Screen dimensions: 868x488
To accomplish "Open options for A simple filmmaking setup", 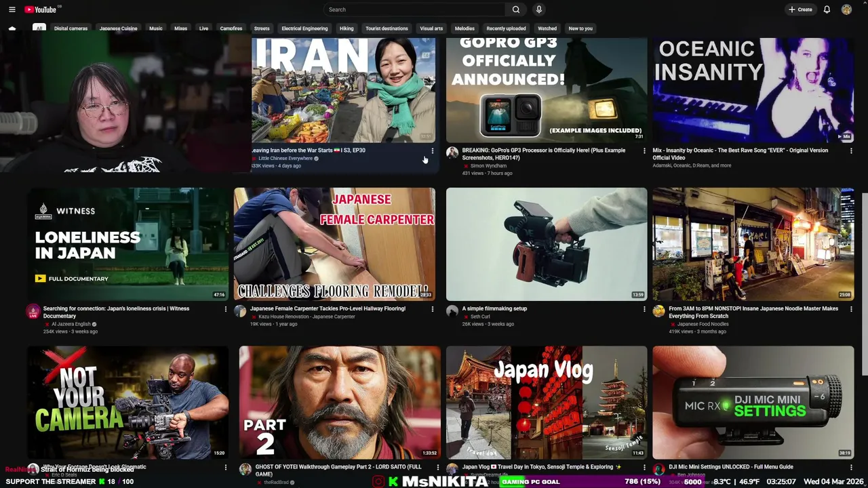I will click(x=644, y=309).
